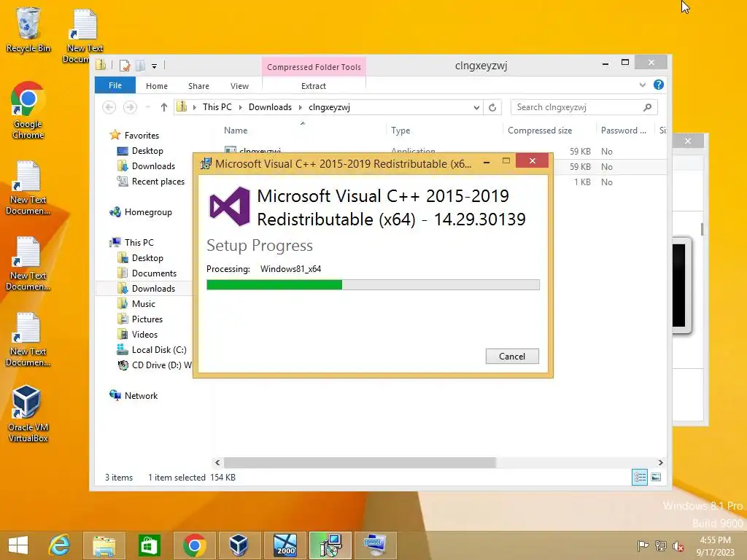Open the recent locations dropdown arrow

(x=147, y=107)
